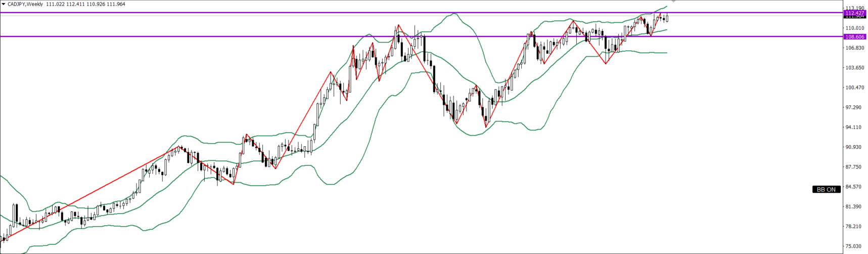This screenshot has height=254, width=868.
Task: Click the gray chart shift triangle marker
Action: tap(673, 2)
